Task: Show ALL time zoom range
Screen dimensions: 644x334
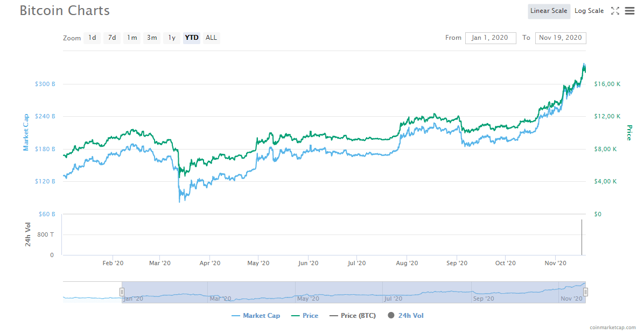Action: click(x=211, y=38)
